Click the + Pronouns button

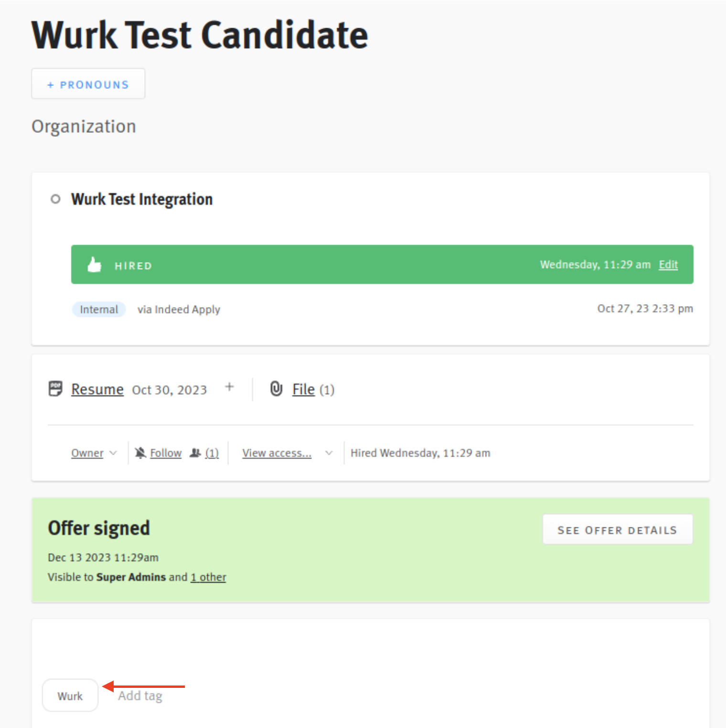point(88,84)
